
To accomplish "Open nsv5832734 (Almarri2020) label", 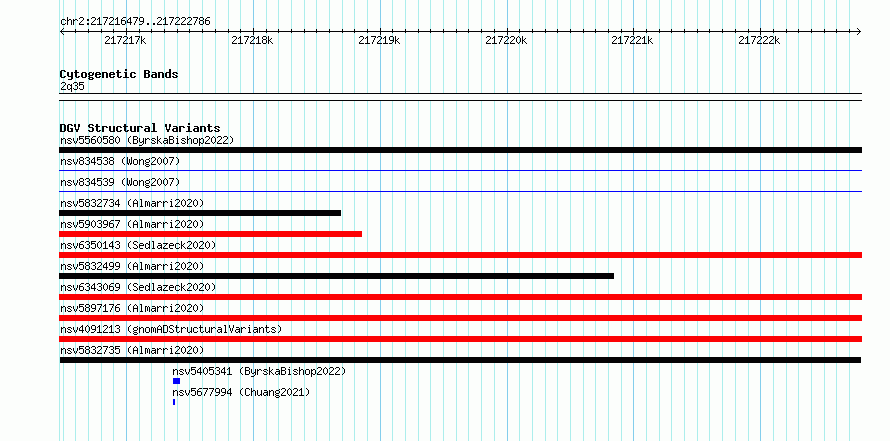I will click(132, 203).
